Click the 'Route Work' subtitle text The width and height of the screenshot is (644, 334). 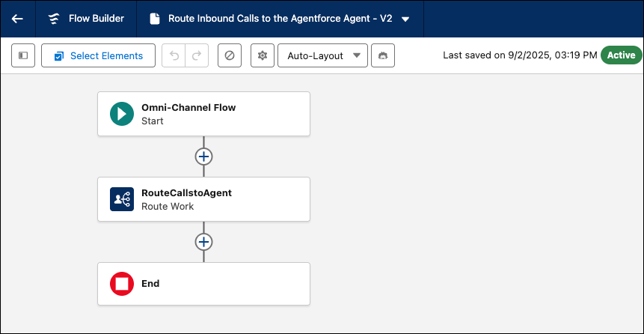point(168,207)
